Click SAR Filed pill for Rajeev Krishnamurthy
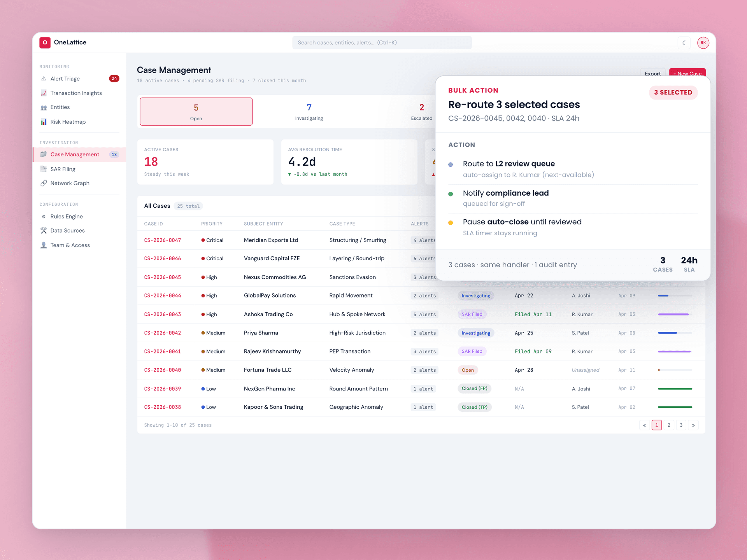 tap(472, 351)
